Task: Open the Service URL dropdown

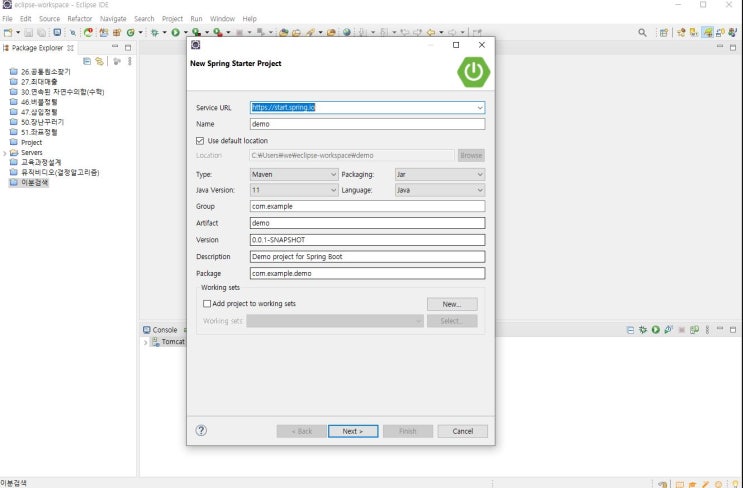Action: pyautogui.click(x=480, y=108)
